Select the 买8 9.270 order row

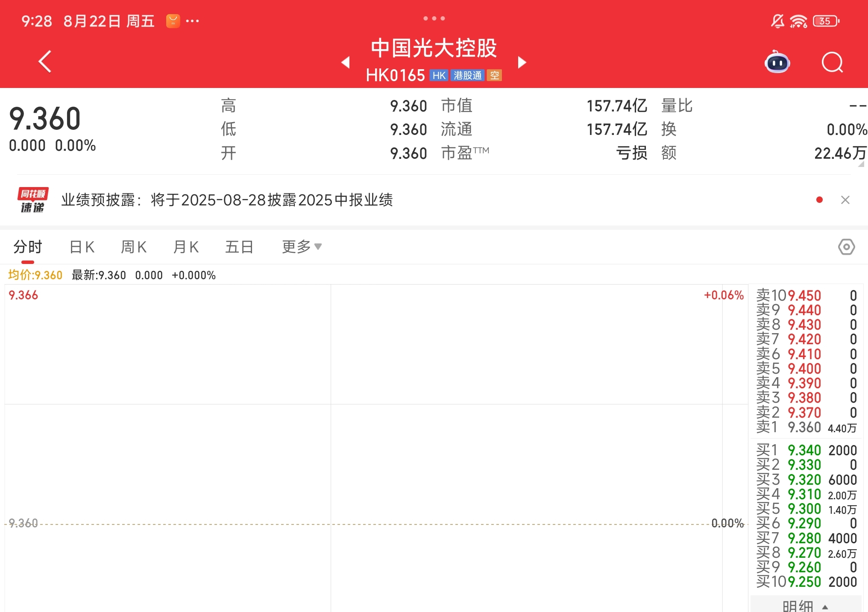point(806,553)
